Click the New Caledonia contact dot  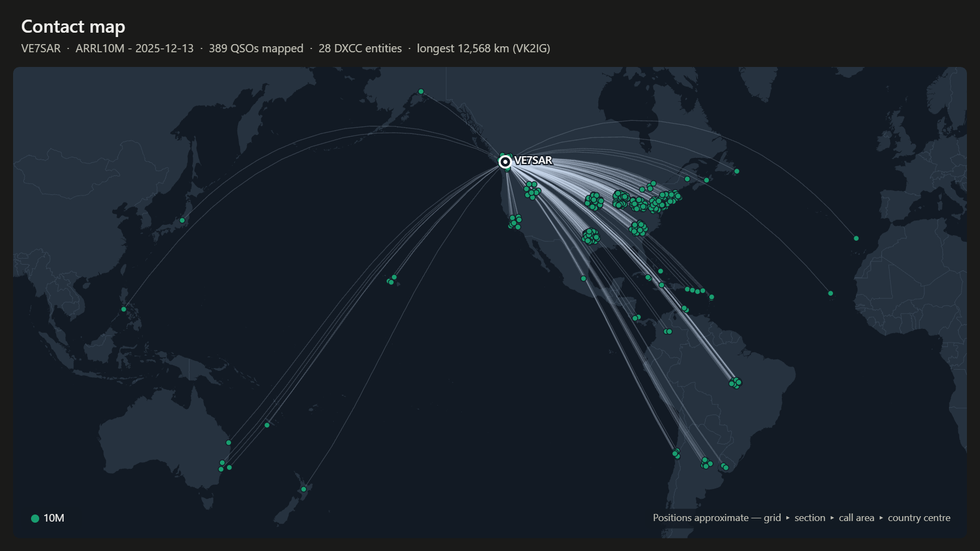(267, 425)
